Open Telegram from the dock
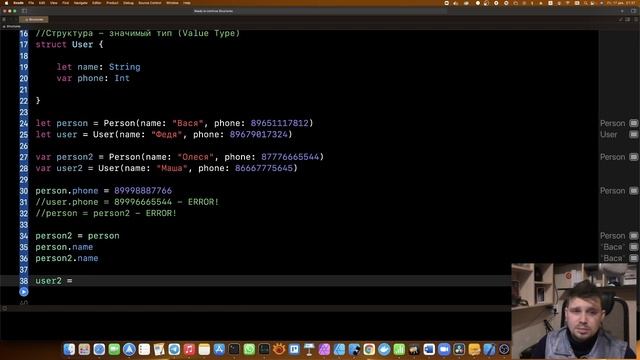The height and width of the screenshot is (360, 640). tap(174, 349)
